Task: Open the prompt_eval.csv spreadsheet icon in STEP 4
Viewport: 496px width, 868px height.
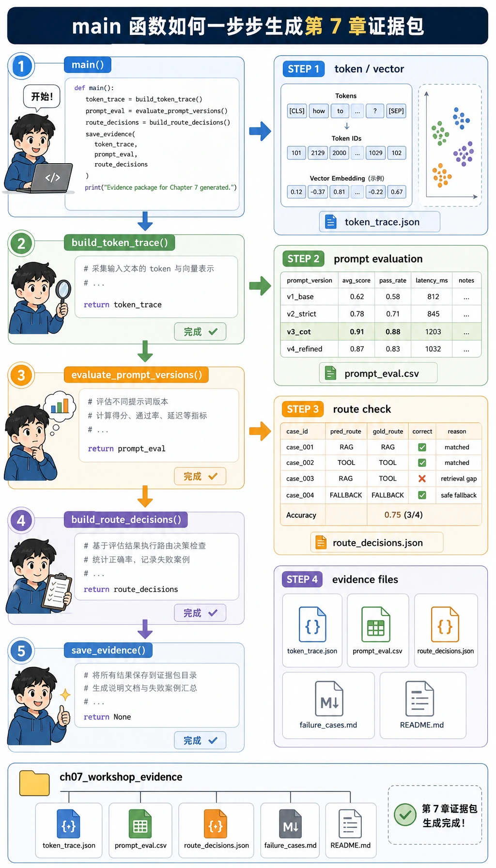Action: coord(376,624)
